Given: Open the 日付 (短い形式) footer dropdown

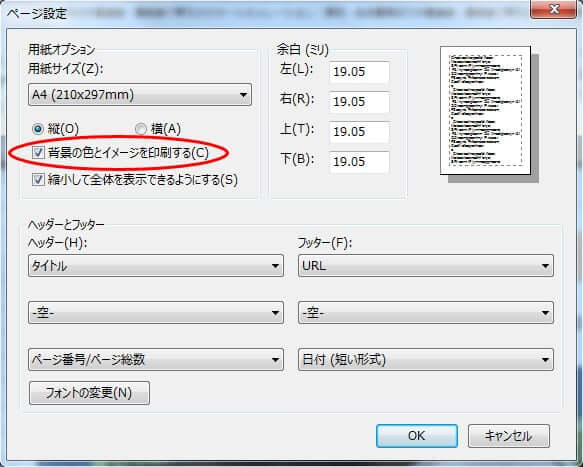Looking at the screenshot, I should [x=426, y=360].
